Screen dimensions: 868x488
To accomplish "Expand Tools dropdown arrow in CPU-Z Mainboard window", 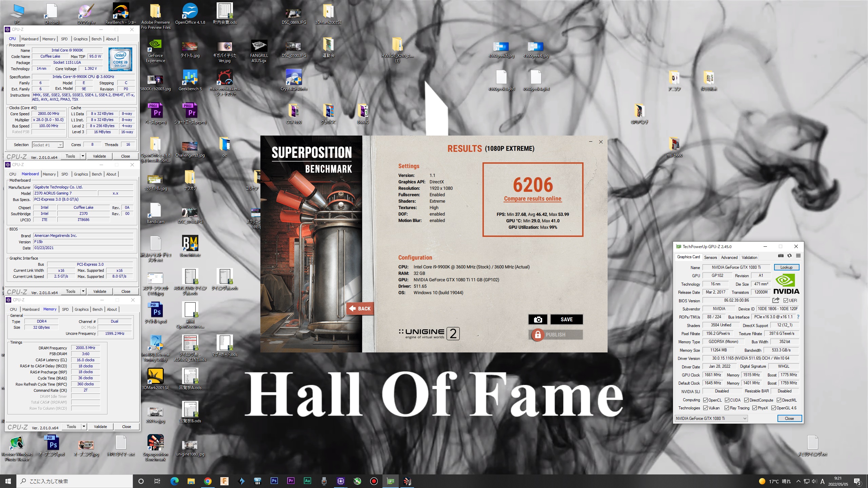I will [83, 291].
